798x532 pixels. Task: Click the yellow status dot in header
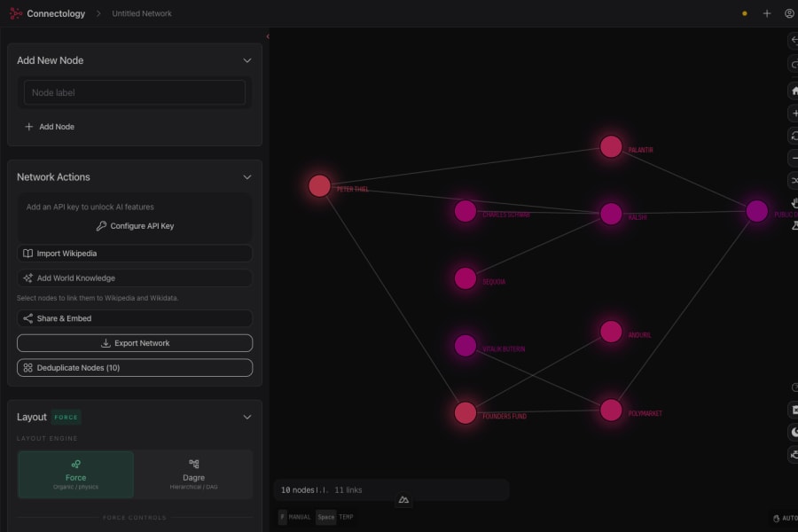click(745, 14)
